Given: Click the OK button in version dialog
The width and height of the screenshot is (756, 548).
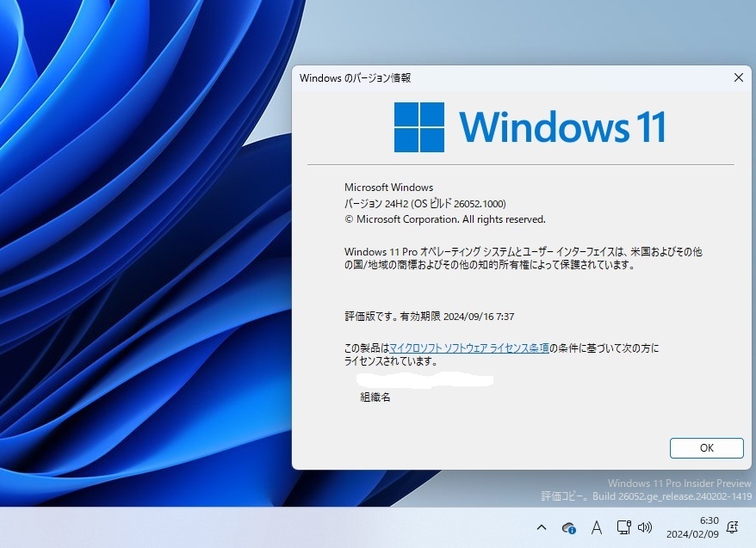Looking at the screenshot, I should [706, 448].
